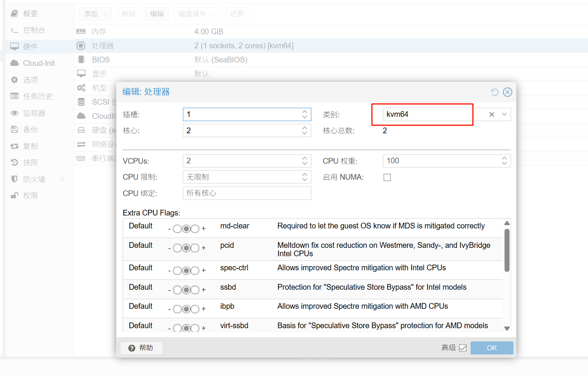Clear the kvm64 类别 field with X icon

(x=492, y=115)
